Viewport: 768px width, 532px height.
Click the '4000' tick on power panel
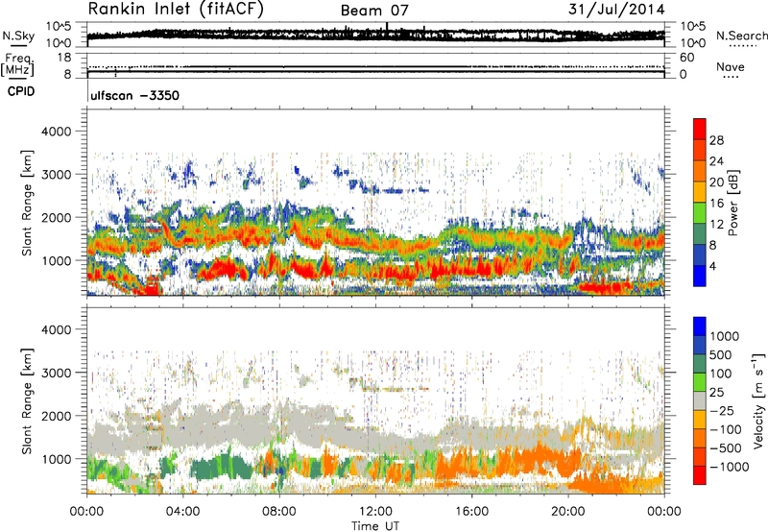(56, 132)
